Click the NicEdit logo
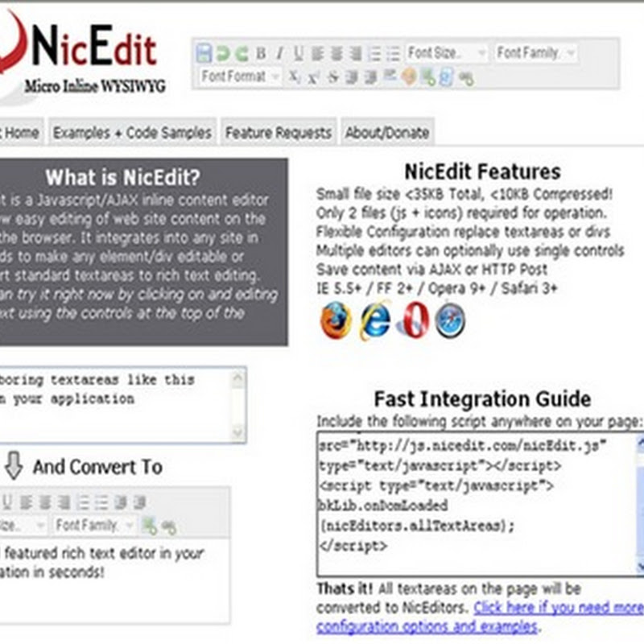This screenshot has width=644, height=644. 82,52
